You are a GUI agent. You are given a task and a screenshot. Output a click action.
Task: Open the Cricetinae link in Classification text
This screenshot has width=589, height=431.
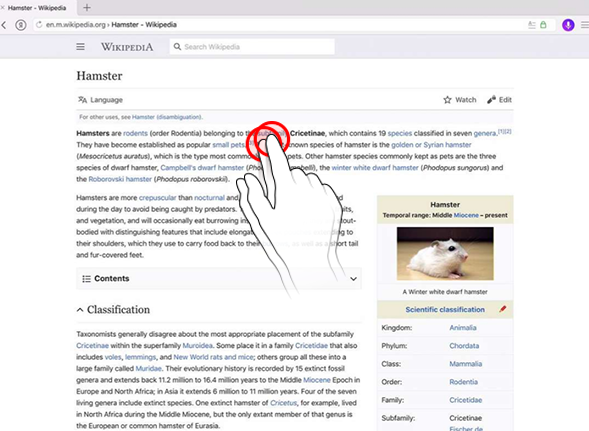click(92, 346)
